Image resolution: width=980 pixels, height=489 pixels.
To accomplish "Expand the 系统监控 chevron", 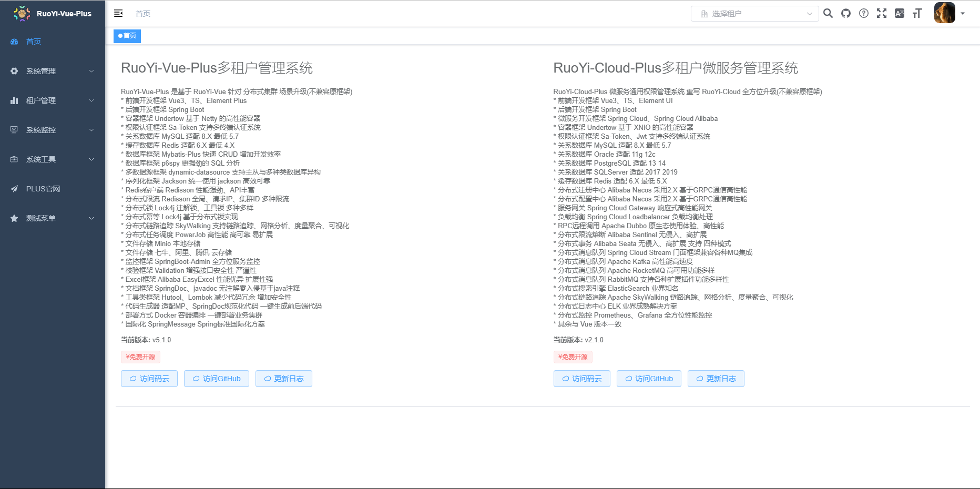I will (91, 130).
